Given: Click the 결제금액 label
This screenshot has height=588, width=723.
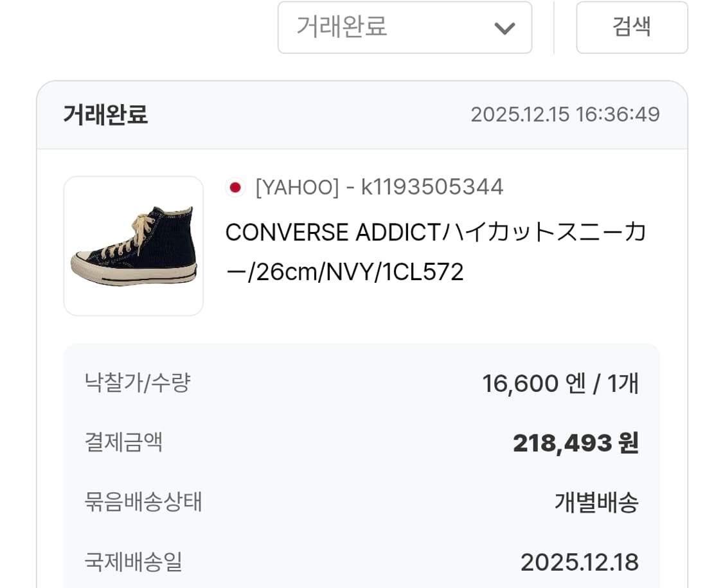Looking at the screenshot, I should point(123,442).
